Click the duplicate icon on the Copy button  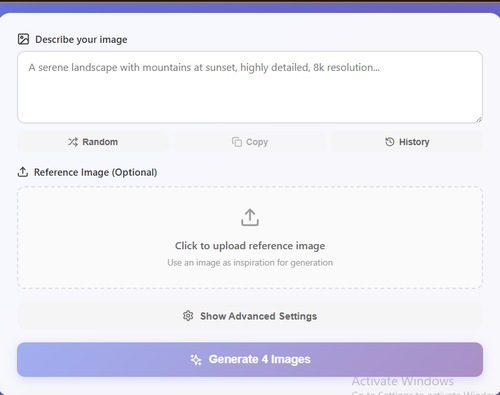[237, 142]
